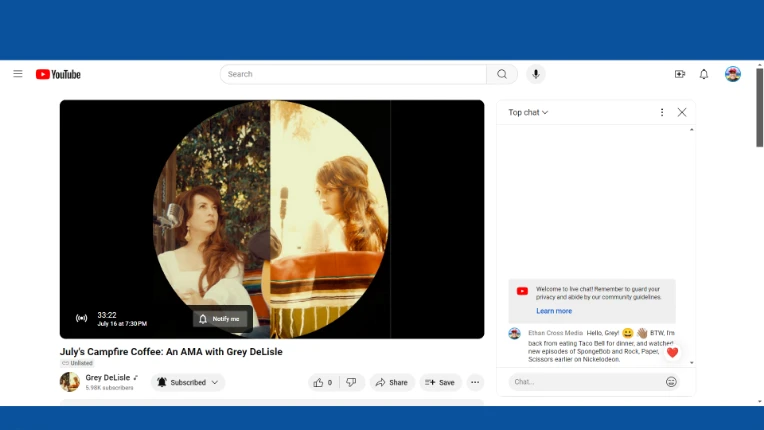This screenshot has width=764, height=430.
Task: Toggle the Notify me reminder
Action: coord(220,319)
